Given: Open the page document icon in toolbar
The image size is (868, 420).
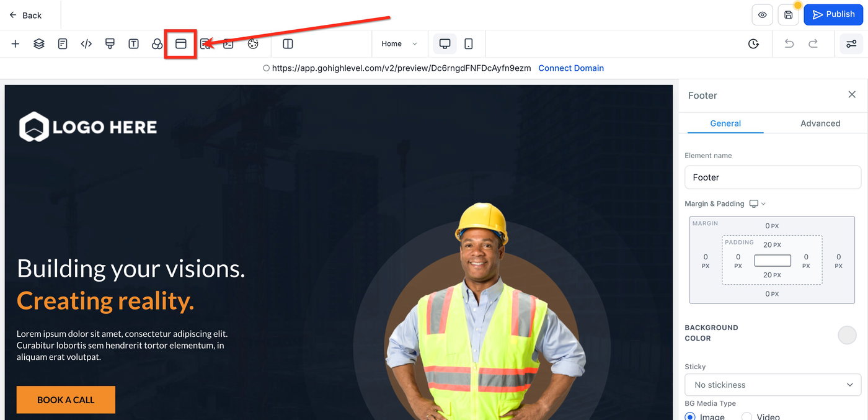Looking at the screenshot, I should pyautogui.click(x=63, y=44).
